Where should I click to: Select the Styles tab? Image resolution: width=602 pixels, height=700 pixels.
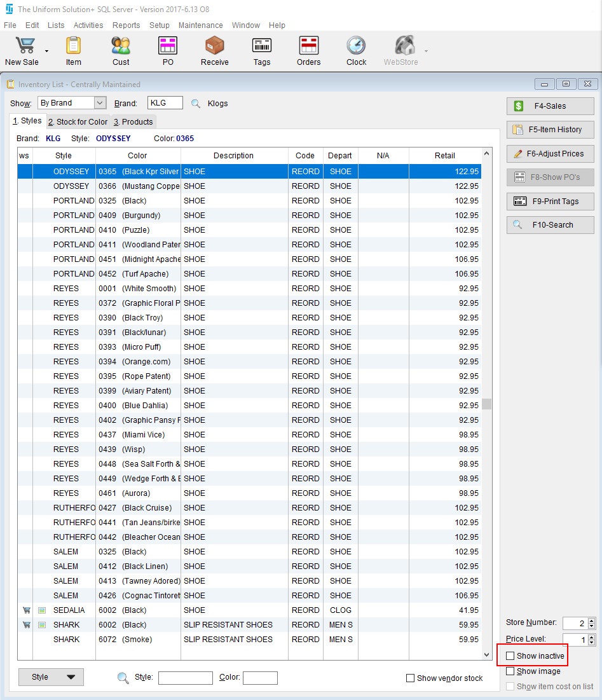[27, 121]
